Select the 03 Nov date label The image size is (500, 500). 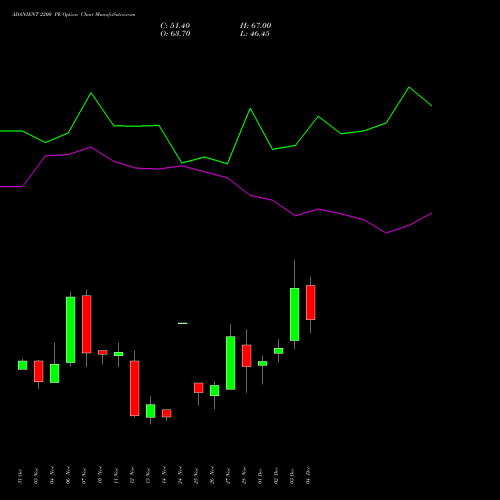(36, 476)
